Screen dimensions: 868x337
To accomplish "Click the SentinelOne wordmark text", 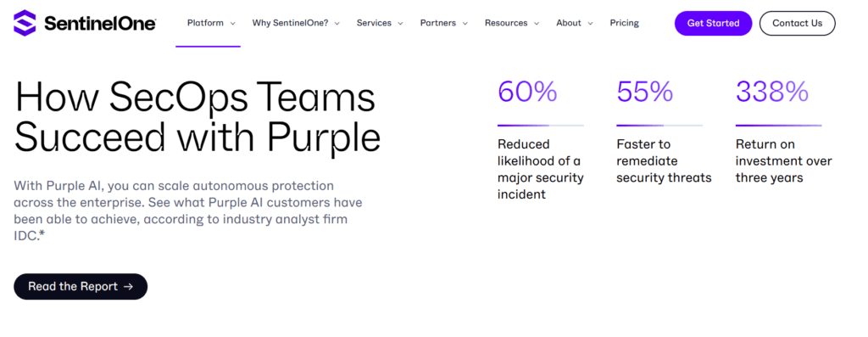I will point(100,23).
